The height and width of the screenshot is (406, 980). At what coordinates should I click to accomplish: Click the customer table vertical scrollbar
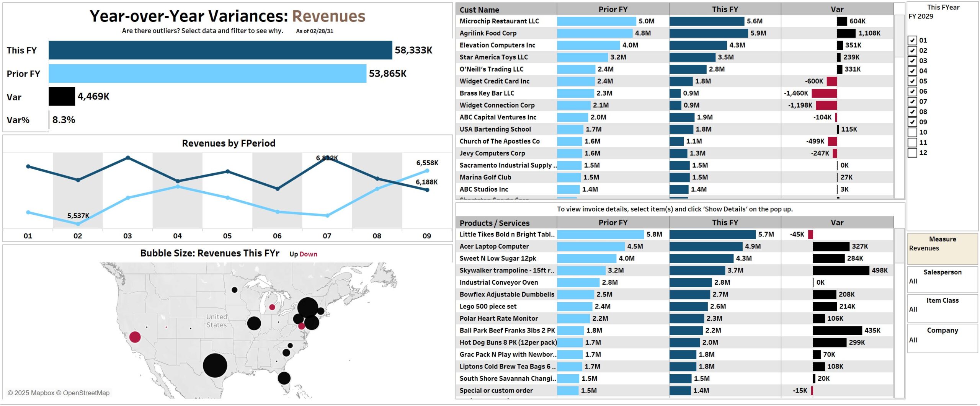point(898,36)
